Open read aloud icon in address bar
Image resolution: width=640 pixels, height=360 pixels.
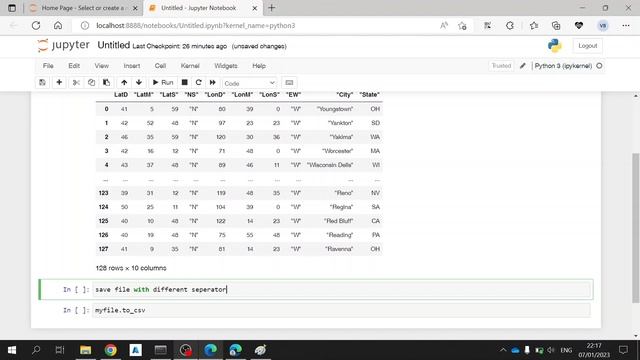[444, 26]
